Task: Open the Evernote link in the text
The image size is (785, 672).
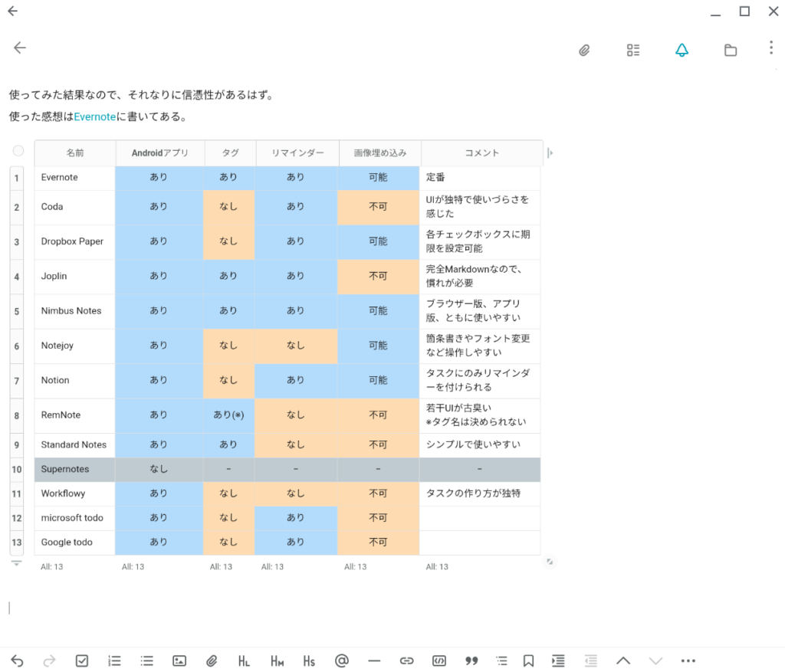Action: [94, 116]
